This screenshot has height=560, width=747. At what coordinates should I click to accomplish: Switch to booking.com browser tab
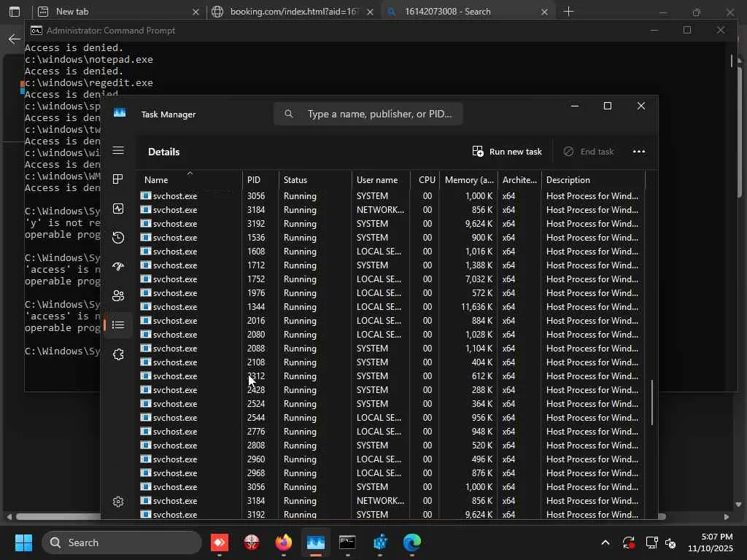(292, 12)
